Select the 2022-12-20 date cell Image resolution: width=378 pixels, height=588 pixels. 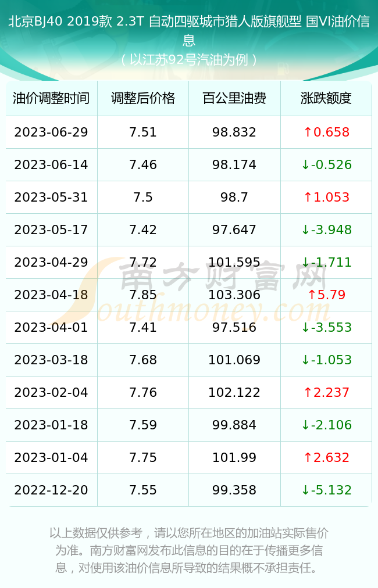51,490
